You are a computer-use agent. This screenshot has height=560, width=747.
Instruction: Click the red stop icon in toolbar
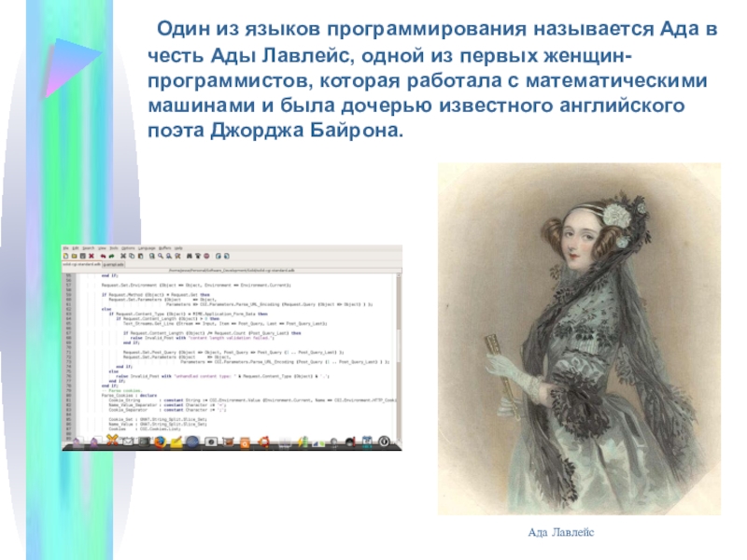pos(206,256)
